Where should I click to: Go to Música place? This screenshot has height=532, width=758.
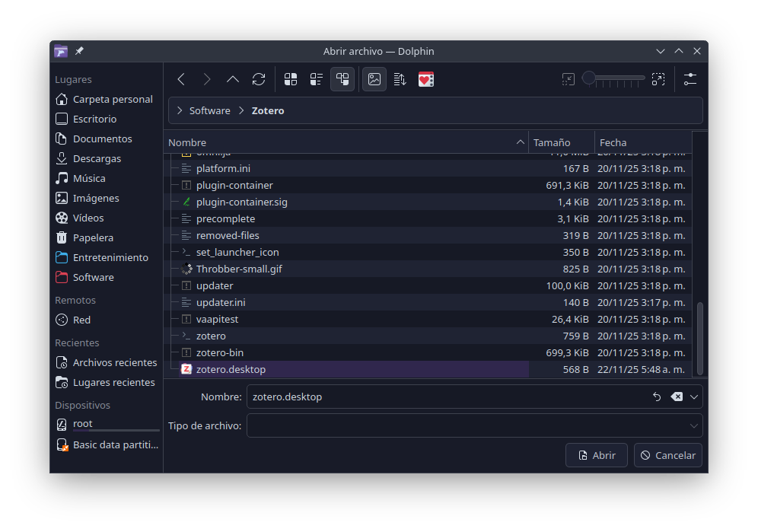pos(106,178)
